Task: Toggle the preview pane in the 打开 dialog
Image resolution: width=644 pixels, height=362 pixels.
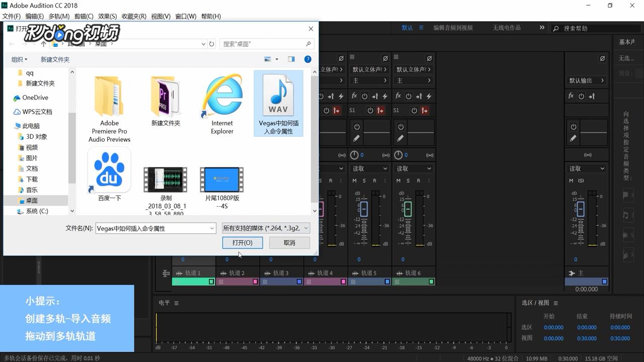Action: 291,59
